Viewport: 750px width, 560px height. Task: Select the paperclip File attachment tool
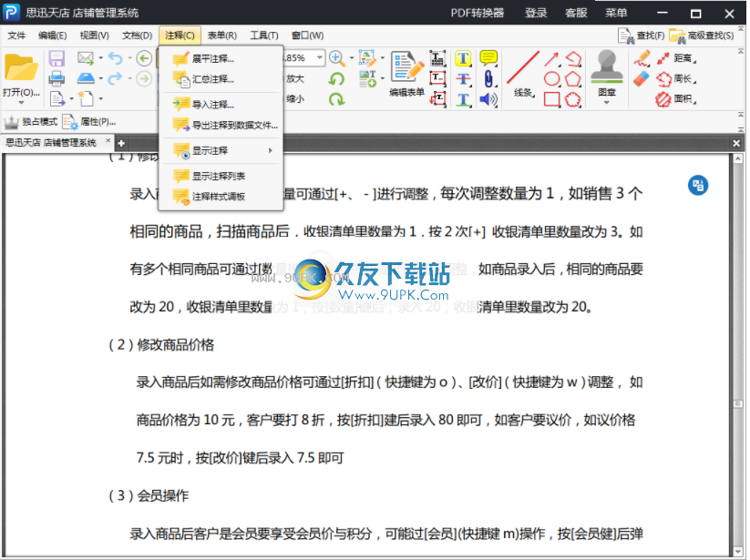click(x=488, y=78)
